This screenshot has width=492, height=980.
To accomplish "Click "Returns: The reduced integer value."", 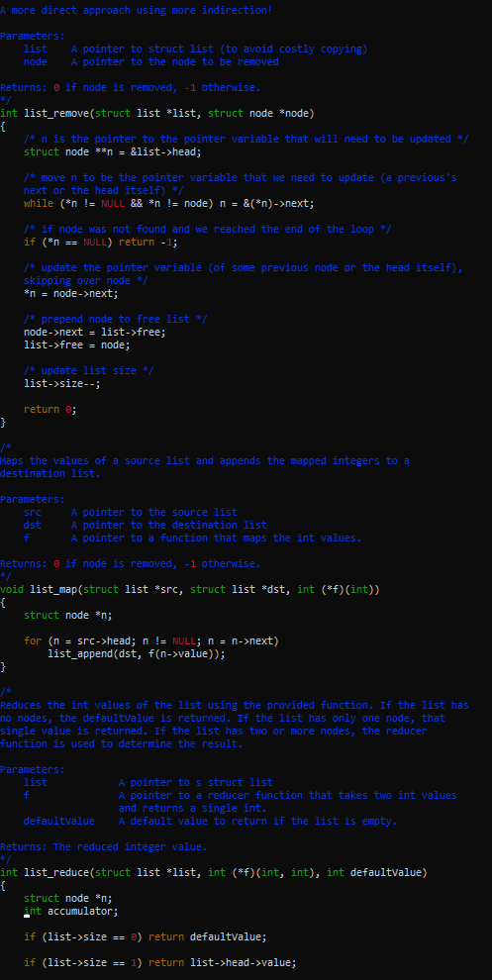I will point(103,846).
